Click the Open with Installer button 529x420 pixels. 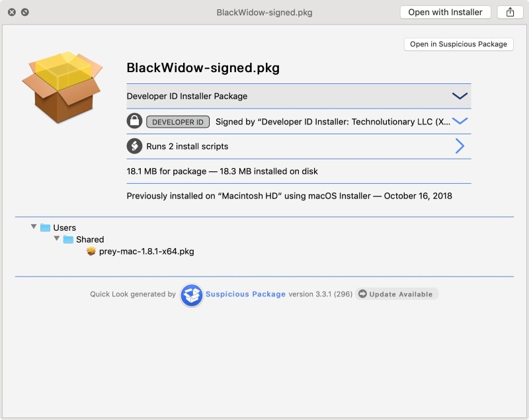444,12
